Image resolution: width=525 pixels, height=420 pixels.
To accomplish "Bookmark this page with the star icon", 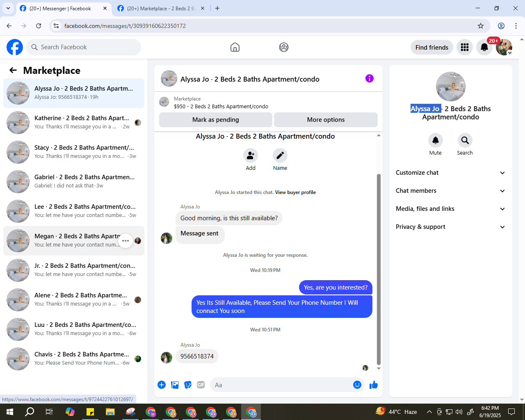I will (x=481, y=26).
